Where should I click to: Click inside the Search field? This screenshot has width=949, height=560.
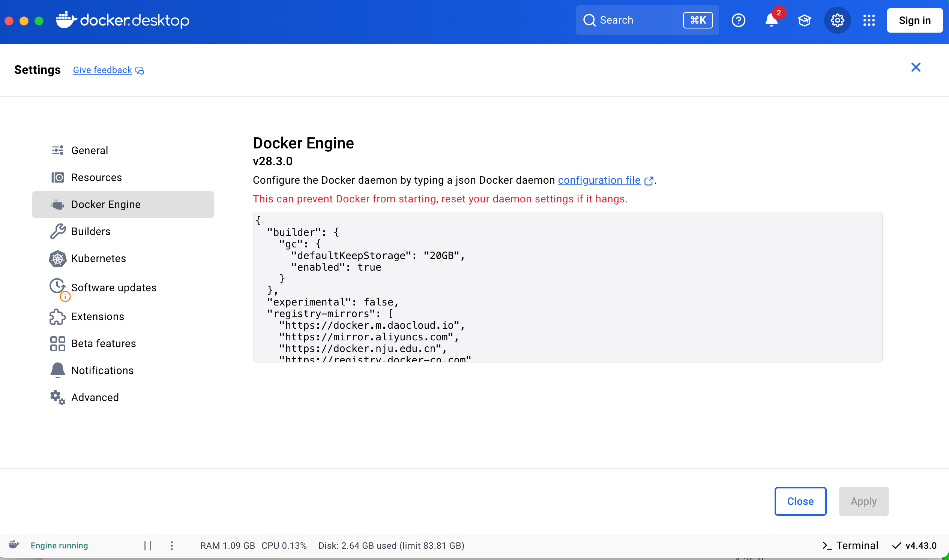[647, 20]
